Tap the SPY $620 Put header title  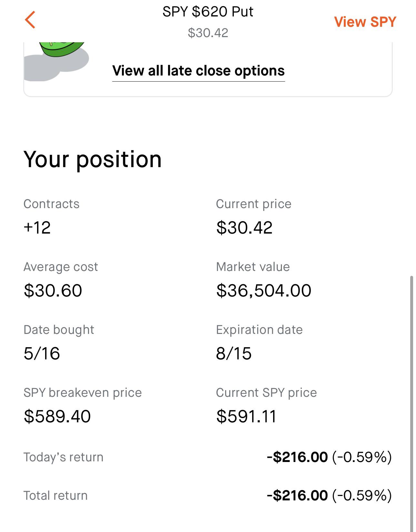point(208,12)
